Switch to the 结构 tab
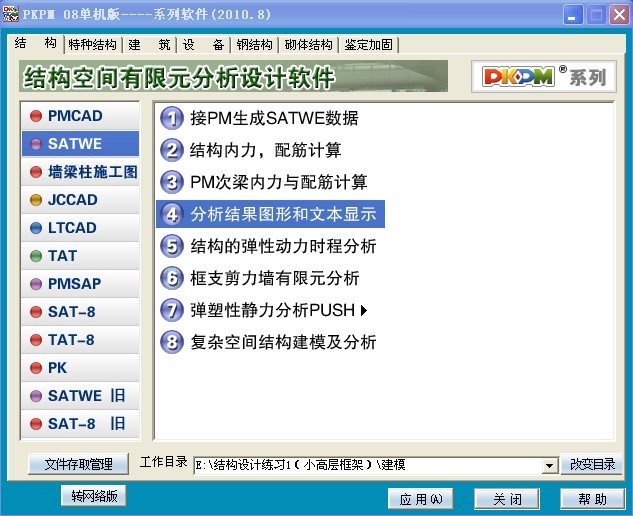This screenshot has height=516, width=633. pyautogui.click(x=36, y=43)
